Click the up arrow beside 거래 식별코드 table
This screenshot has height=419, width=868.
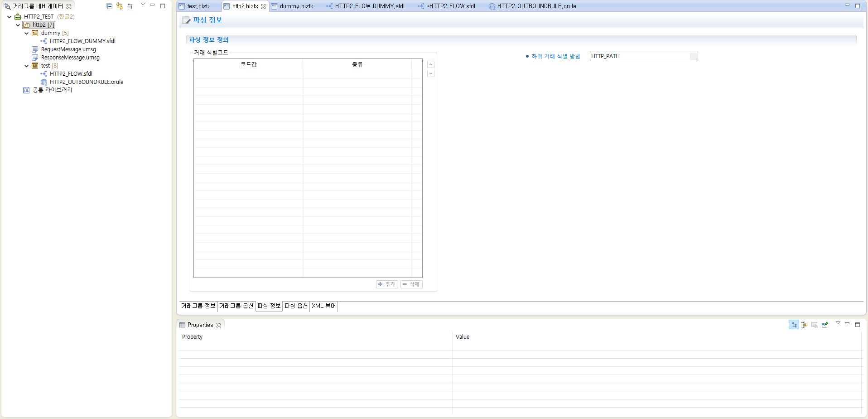coord(430,64)
